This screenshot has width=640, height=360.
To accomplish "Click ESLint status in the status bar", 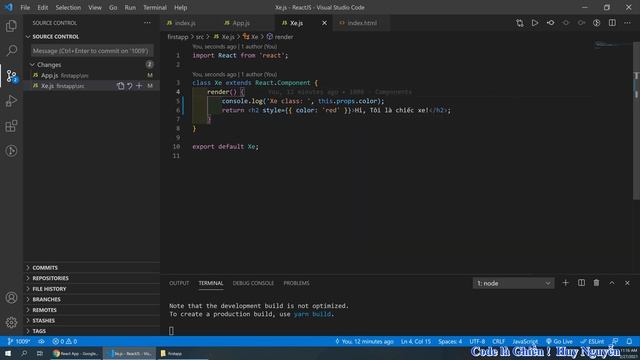I will pyautogui.click(x=593, y=341).
